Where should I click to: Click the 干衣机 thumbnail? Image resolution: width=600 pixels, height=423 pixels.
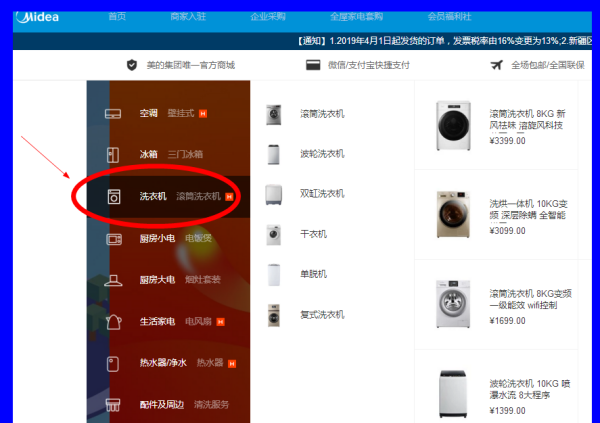[x=274, y=235]
